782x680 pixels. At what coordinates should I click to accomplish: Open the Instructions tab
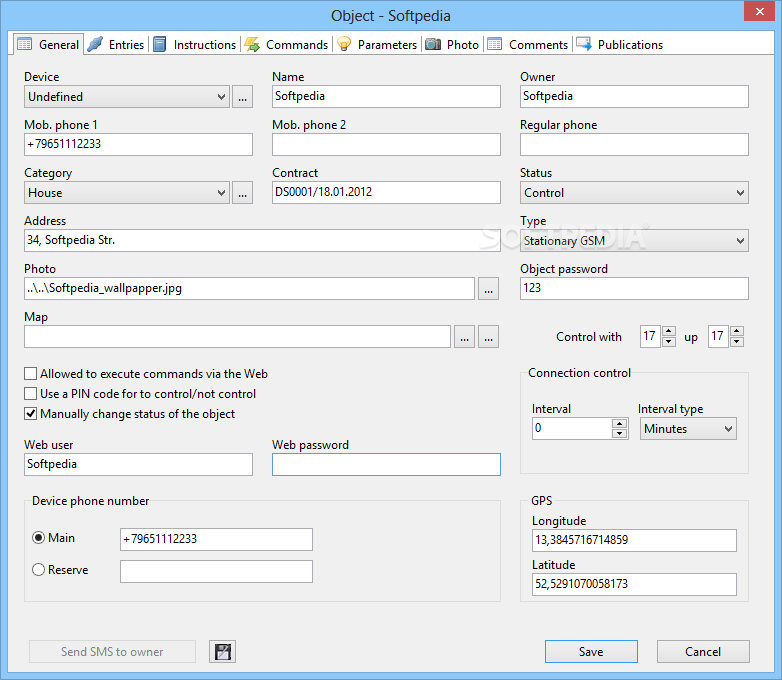(x=195, y=44)
